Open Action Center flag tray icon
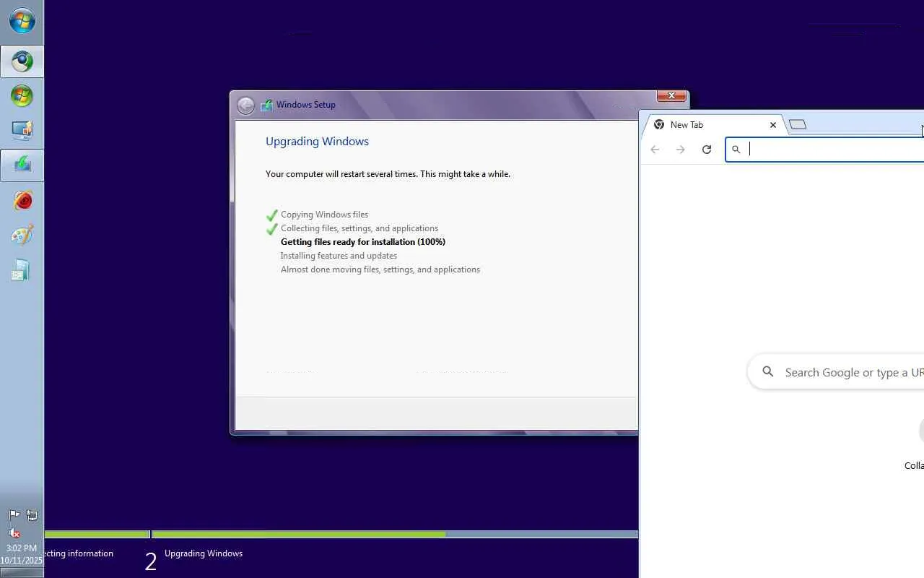The height and width of the screenshot is (578, 924). (14, 515)
